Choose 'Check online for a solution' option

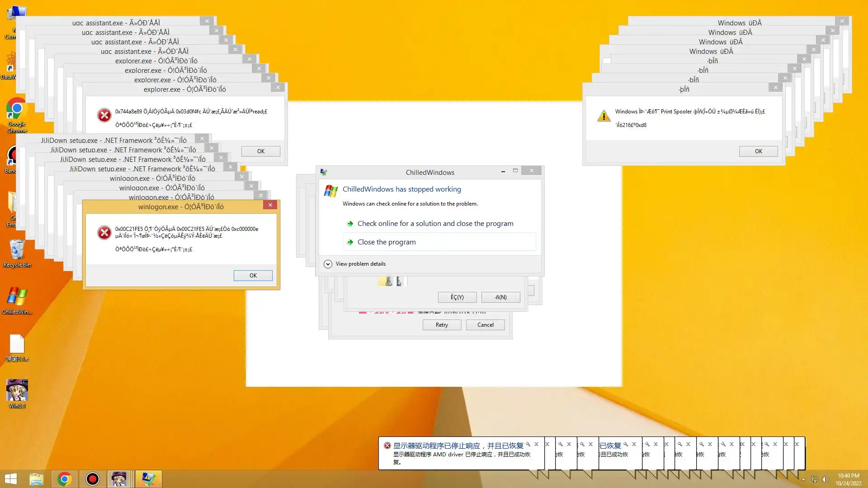[435, 224]
